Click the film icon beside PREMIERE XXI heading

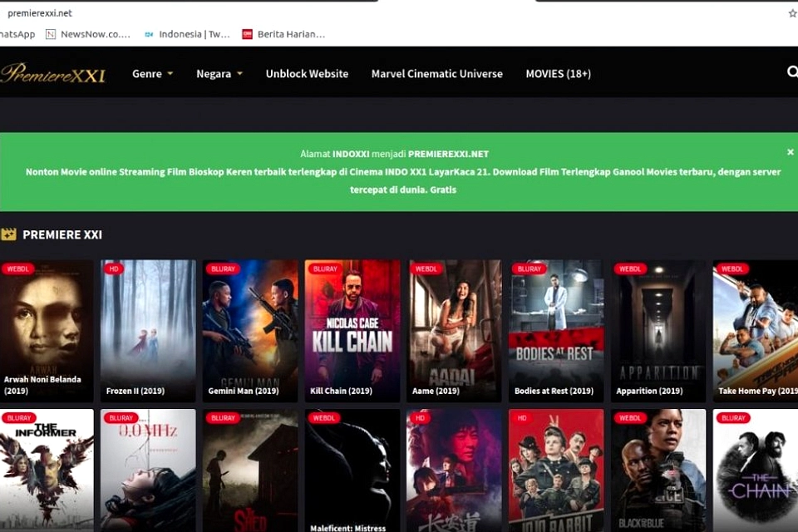coord(8,234)
